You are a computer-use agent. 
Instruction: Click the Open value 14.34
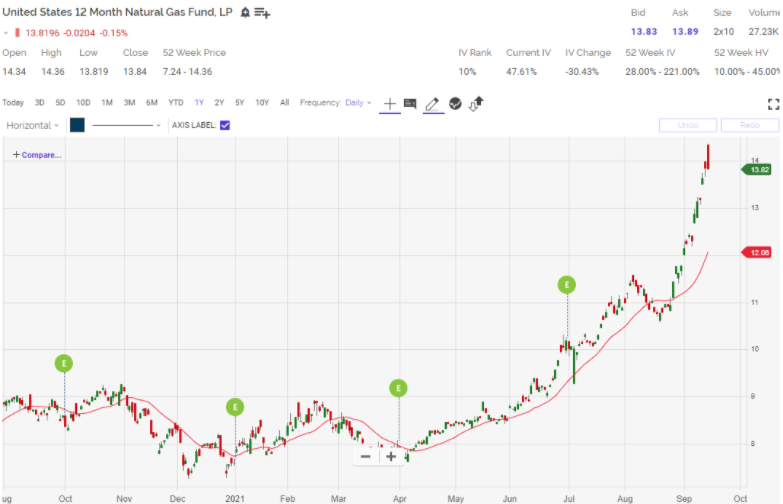pos(14,71)
